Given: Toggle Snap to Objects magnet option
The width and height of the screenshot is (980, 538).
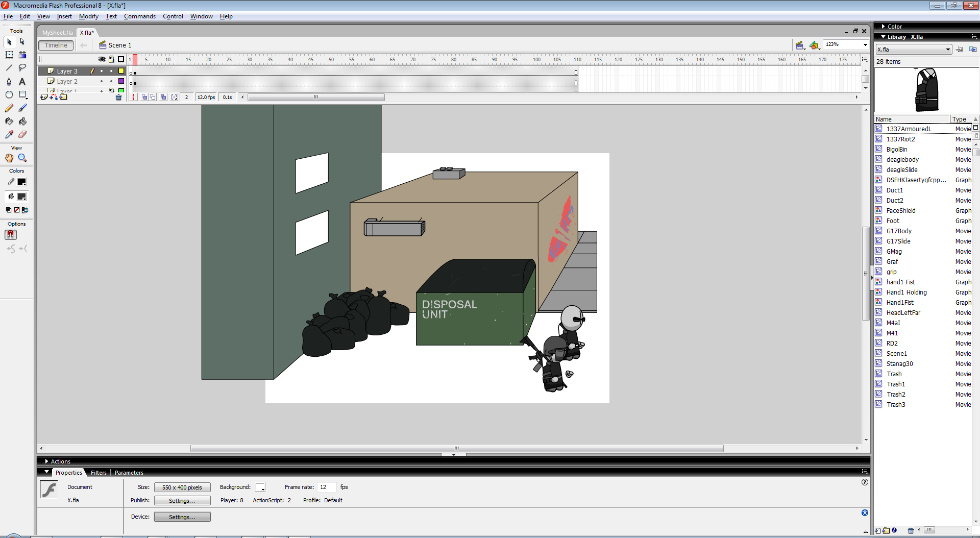Looking at the screenshot, I should pyautogui.click(x=11, y=235).
